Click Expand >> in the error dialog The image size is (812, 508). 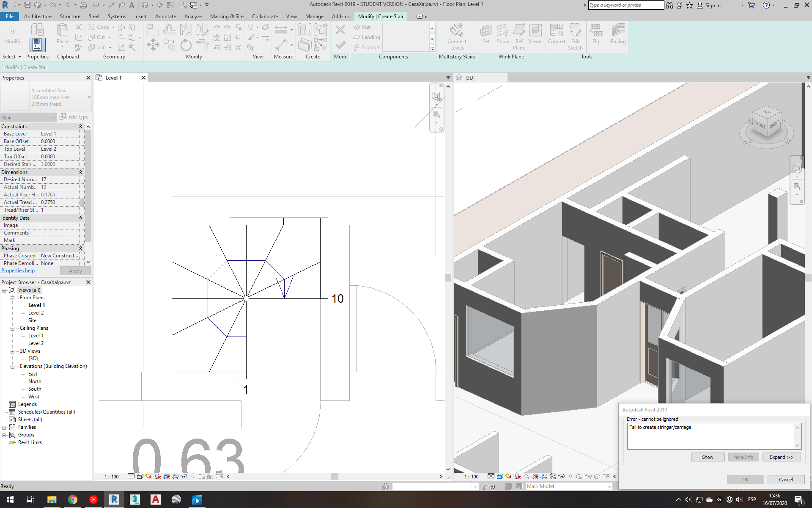coord(781,457)
